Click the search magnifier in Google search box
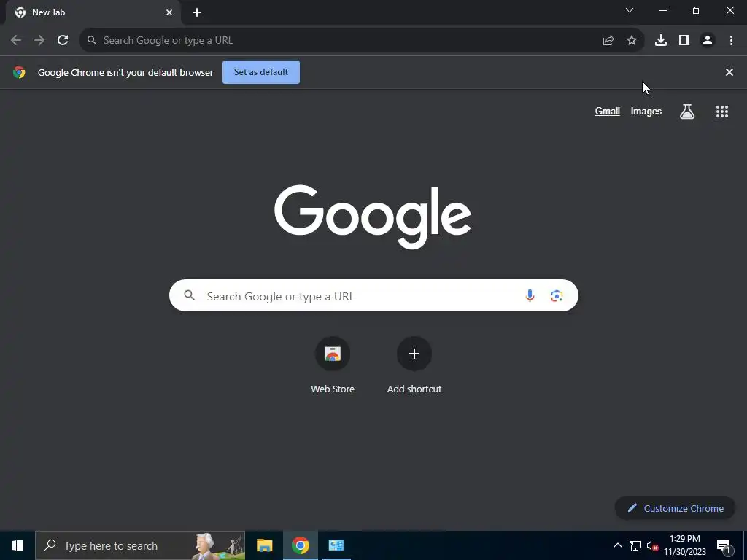Viewport: 747px width, 560px height. click(x=190, y=296)
